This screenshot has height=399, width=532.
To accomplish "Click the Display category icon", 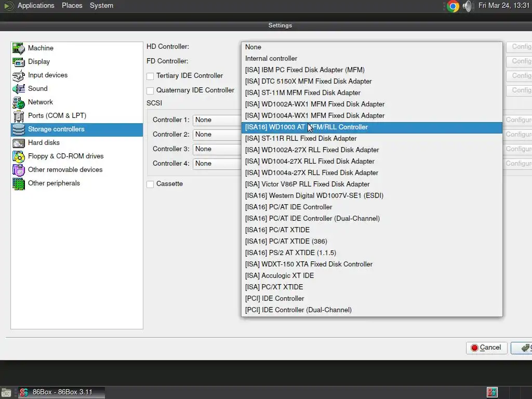I will [x=19, y=62].
